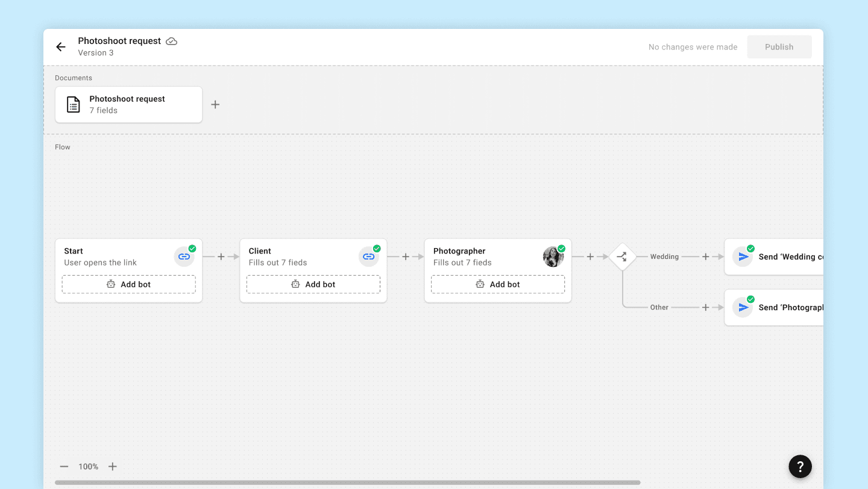
Task: Click the 'No changes were made' status
Action: (x=693, y=47)
